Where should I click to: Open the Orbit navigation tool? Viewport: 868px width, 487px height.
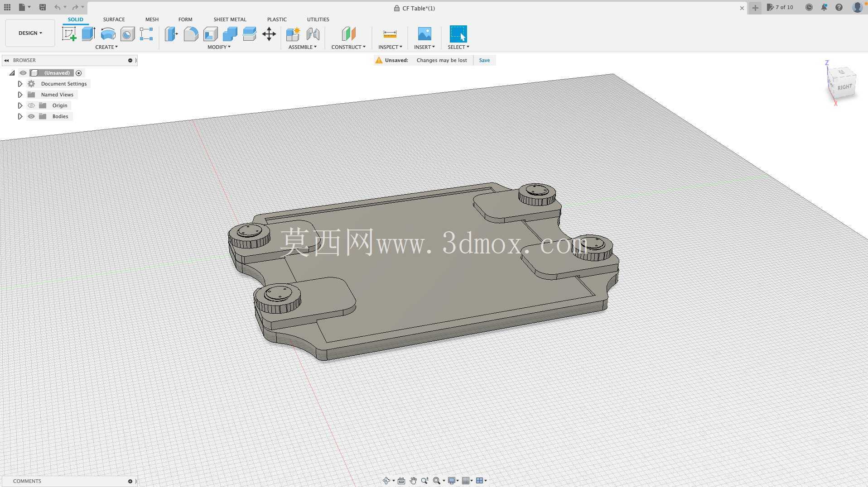point(386,481)
